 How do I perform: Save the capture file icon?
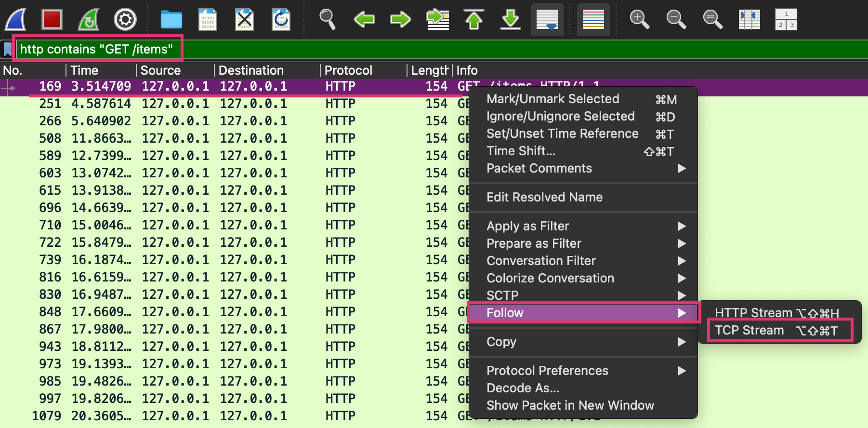208,19
